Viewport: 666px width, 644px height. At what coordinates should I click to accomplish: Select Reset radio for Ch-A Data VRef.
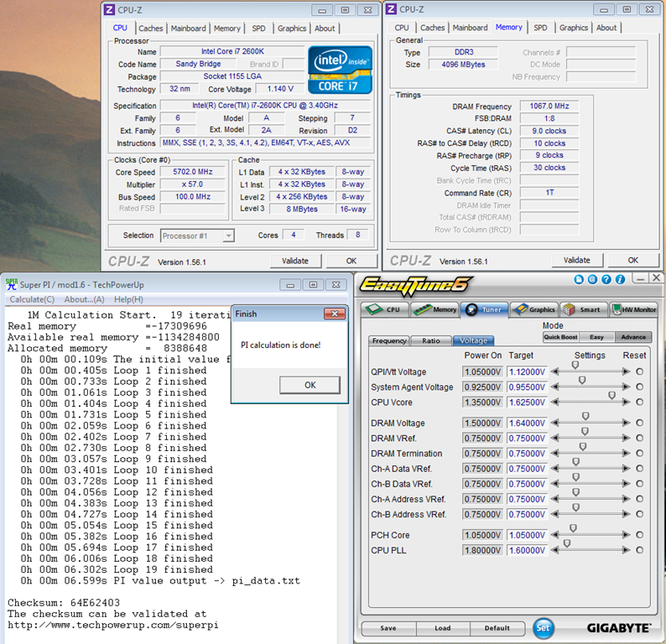640,469
